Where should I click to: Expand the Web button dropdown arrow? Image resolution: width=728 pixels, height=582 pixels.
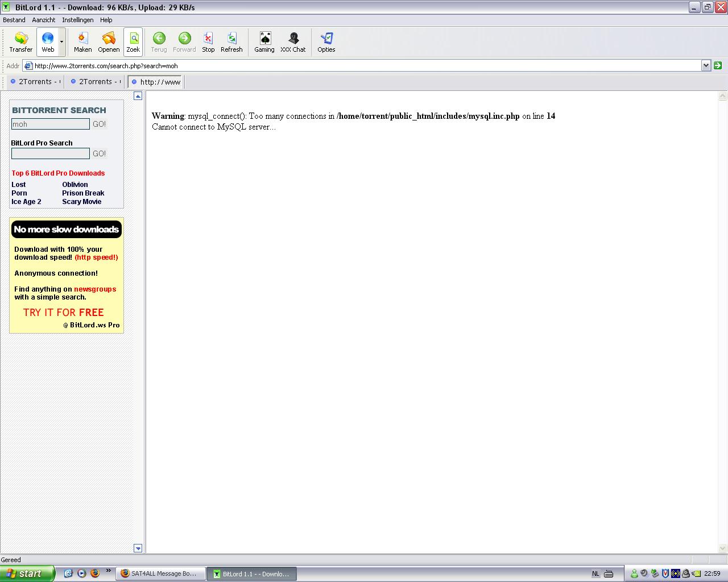pos(61,42)
